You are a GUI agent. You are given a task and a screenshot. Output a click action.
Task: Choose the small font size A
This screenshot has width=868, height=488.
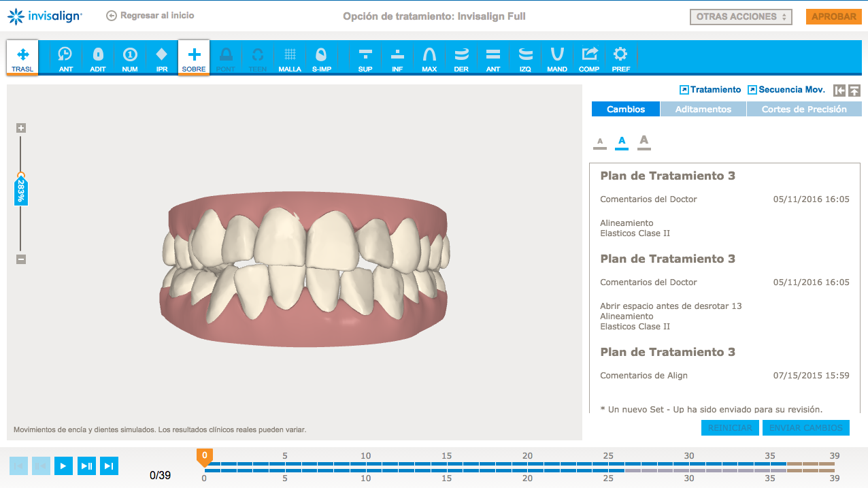(x=600, y=142)
